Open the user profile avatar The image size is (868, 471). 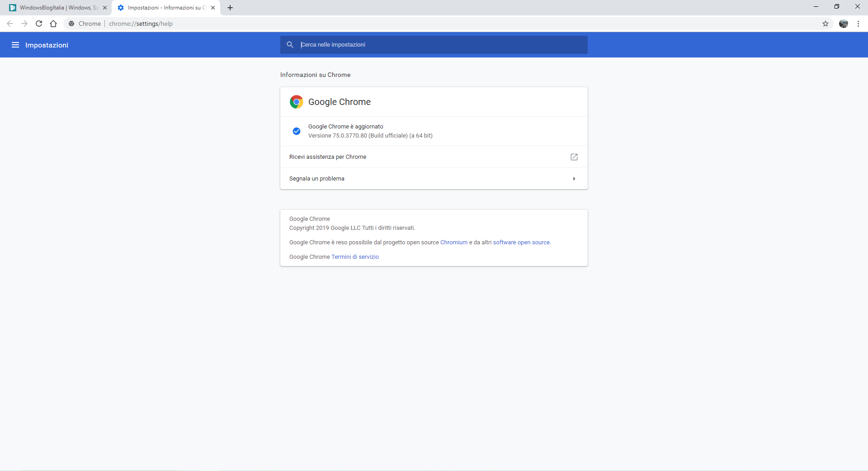point(844,24)
